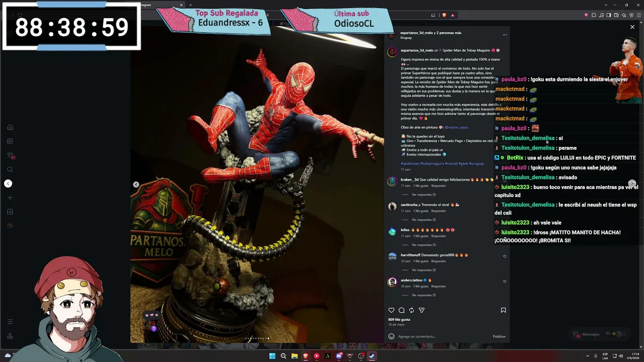Open kraken__3d's profile from comment
The width and height of the screenshot is (644, 362).
tap(410, 179)
